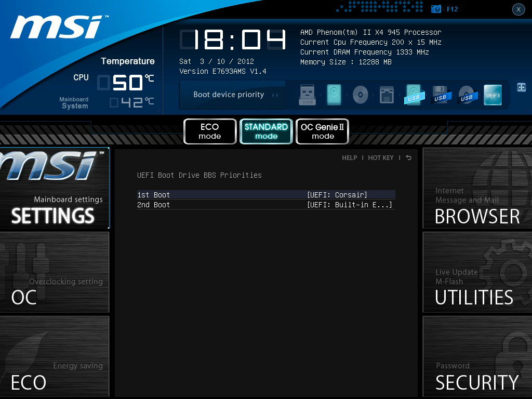Click the date Sat 3 / 10 / 2012
The width and height of the screenshot is (532, 399).
click(217, 61)
